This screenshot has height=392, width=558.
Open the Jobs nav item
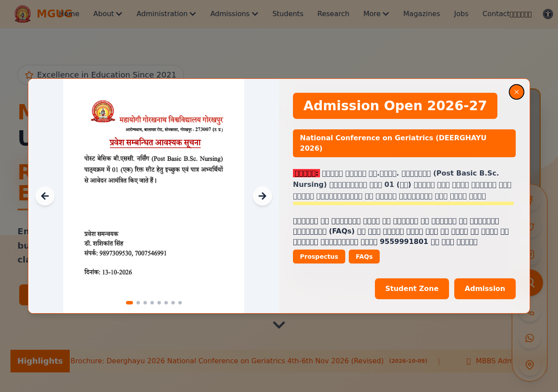click(461, 14)
